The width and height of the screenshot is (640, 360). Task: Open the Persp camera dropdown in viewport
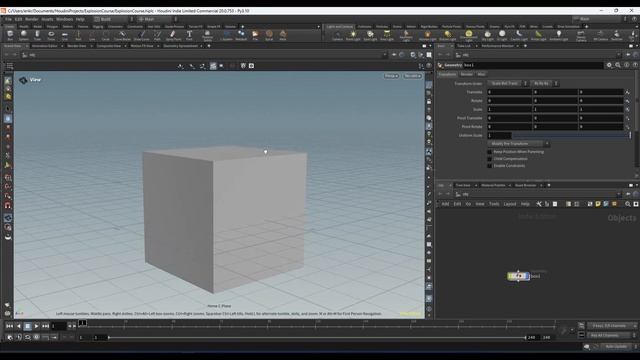(391, 76)
